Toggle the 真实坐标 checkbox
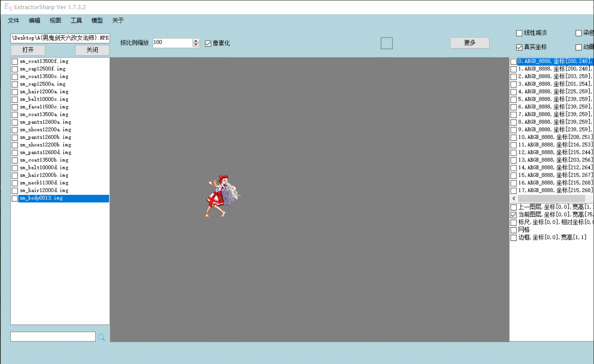This screenshot has height=364, width=594. coord(519,47)
